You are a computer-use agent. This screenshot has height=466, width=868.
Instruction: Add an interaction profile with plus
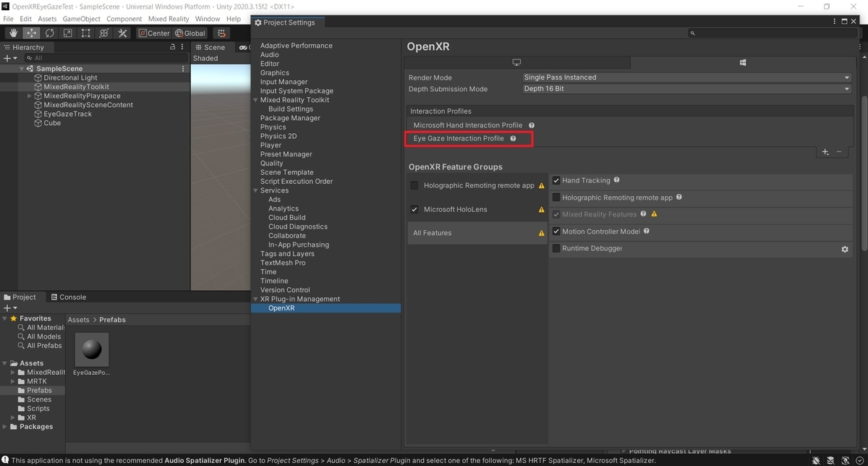click(x=825, y=152)
